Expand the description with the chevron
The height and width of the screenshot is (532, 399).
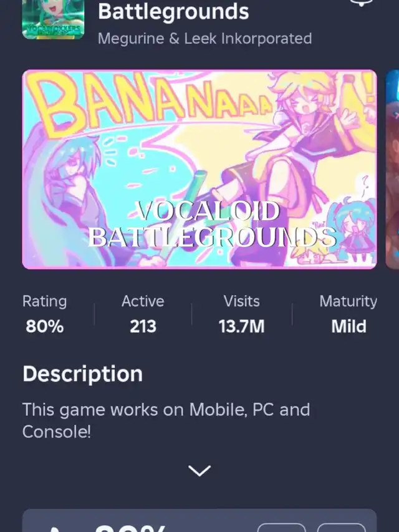[199, 471]
